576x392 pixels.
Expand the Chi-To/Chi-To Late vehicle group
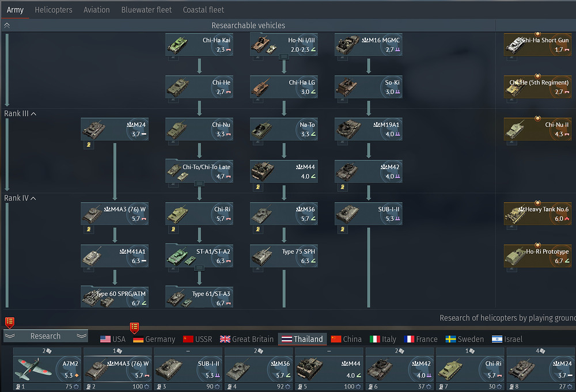tap(199, 183)
